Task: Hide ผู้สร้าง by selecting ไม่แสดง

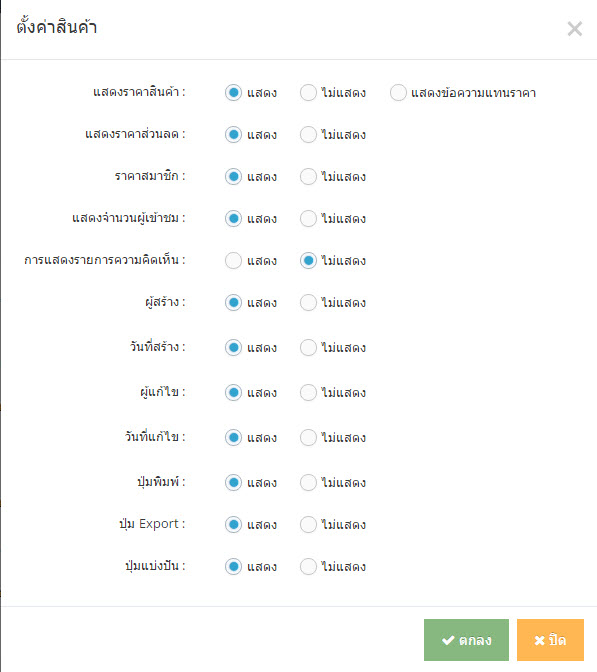Action: [308, 303]
